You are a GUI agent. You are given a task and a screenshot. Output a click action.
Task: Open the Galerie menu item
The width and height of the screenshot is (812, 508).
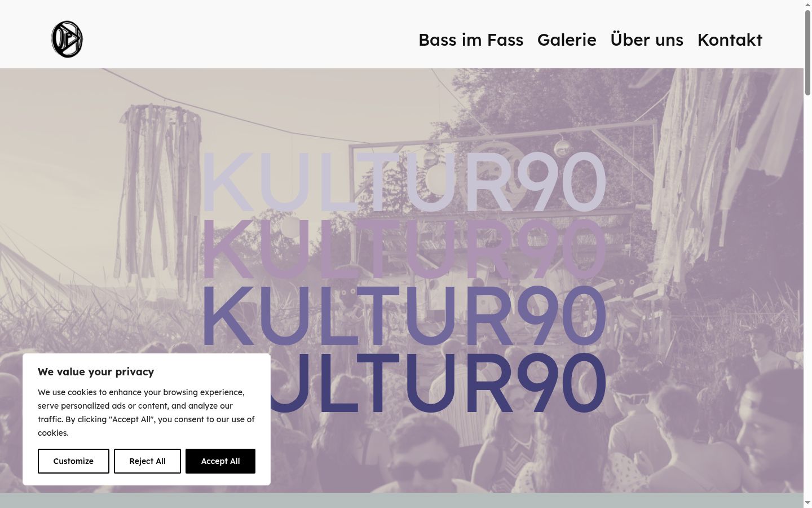pyautogui.click(x=567, y=40)
